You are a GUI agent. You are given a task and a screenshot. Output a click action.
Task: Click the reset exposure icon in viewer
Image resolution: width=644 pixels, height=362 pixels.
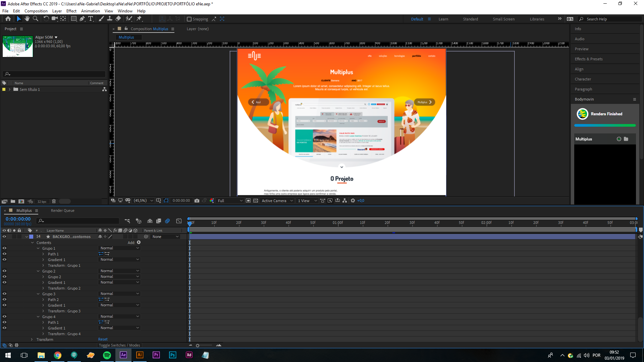click(353, 201)
